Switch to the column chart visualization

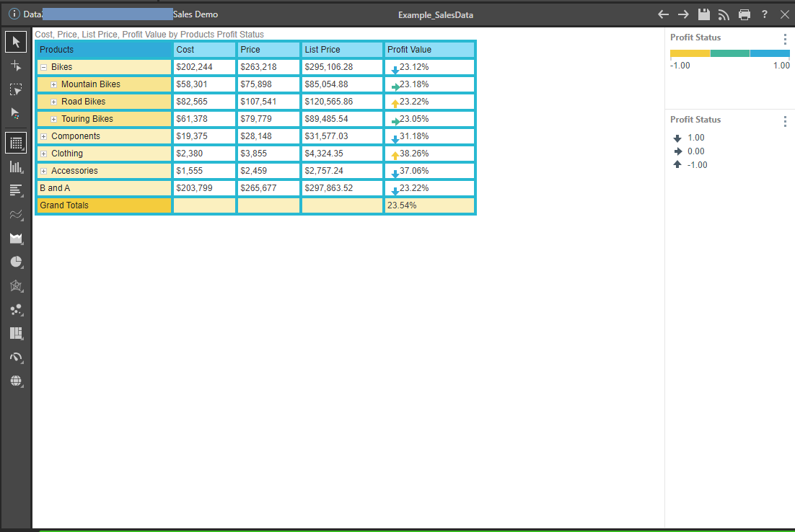coord(16,167)
